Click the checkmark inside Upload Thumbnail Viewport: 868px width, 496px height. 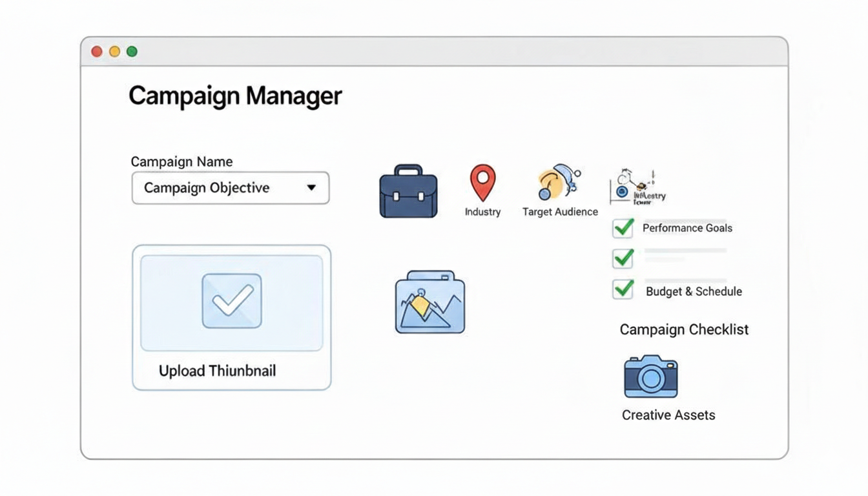(231, 299)
